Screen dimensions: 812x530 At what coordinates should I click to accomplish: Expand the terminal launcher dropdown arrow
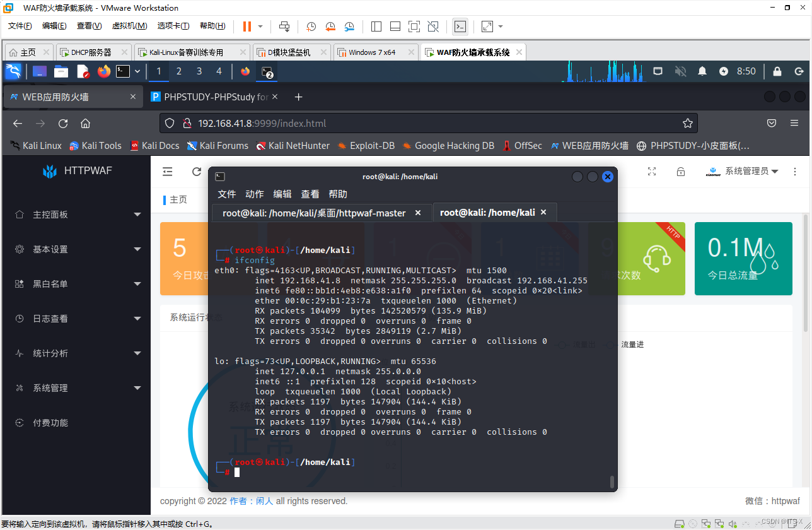click(x=137, y=71)
